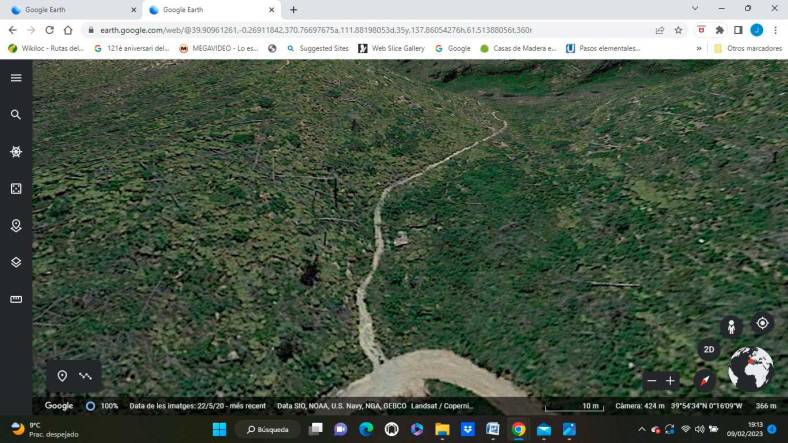Open the Google Earth hamburger menu

[16, 78]
